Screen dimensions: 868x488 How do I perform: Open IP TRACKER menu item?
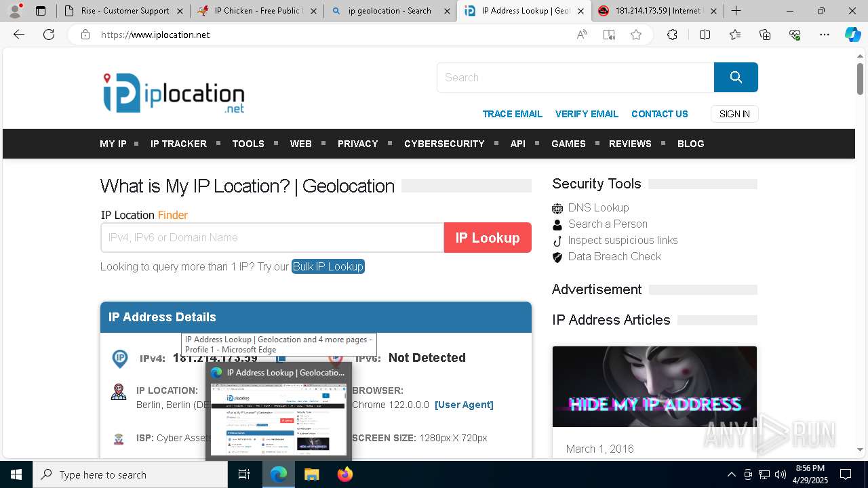[178, 144]
